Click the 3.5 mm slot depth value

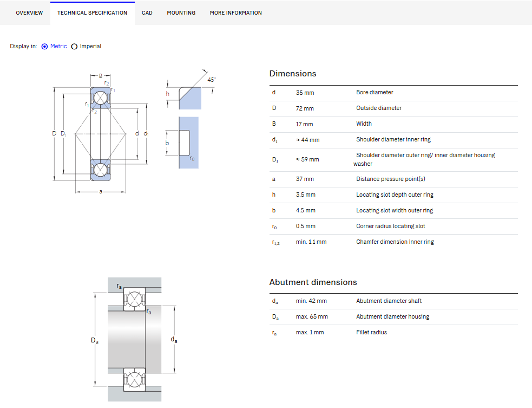tap(306, 195)
